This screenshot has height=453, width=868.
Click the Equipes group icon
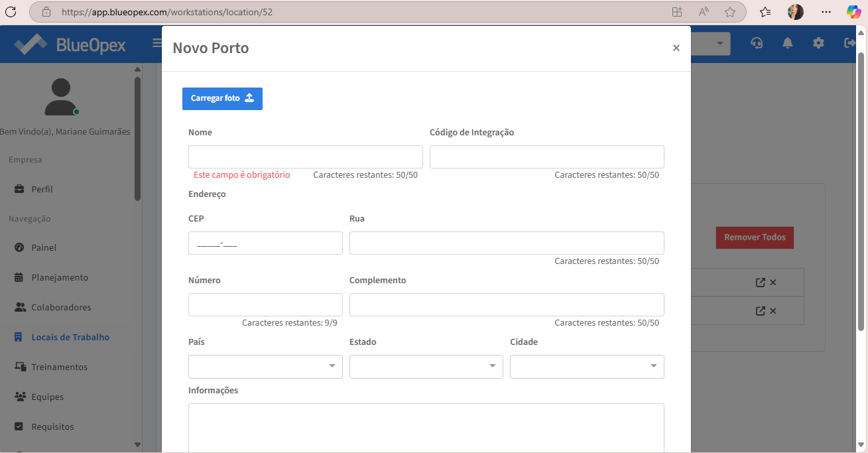click(x=20, y=397)
